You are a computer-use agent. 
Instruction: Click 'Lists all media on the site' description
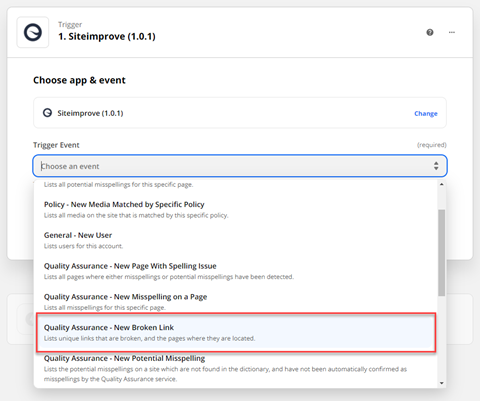[x=136, y=215]
